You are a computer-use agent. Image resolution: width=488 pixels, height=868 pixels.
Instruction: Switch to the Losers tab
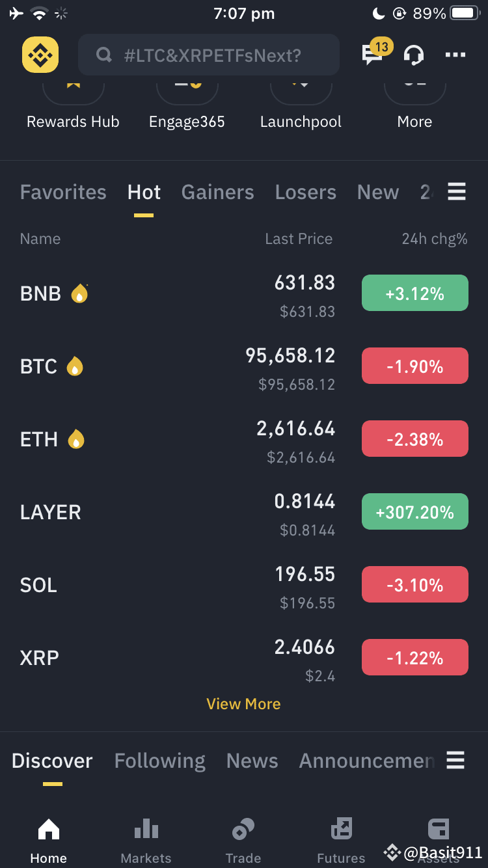[306, 193]
